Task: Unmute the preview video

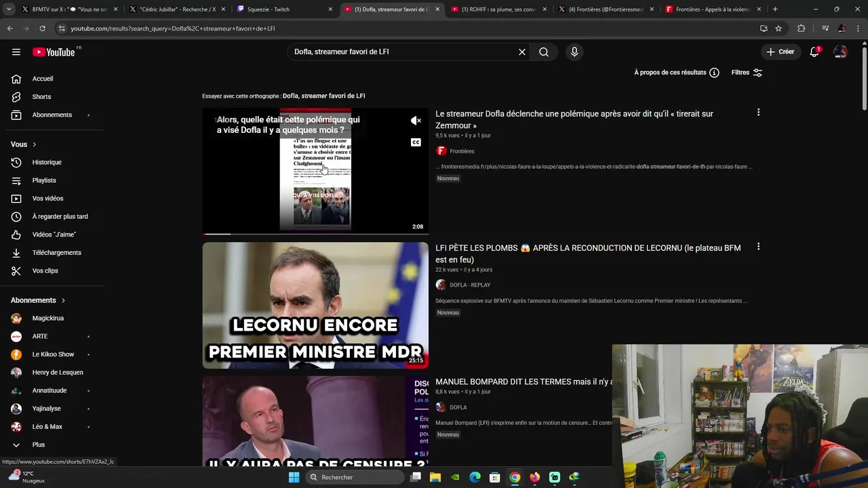Action: [416, 121]
